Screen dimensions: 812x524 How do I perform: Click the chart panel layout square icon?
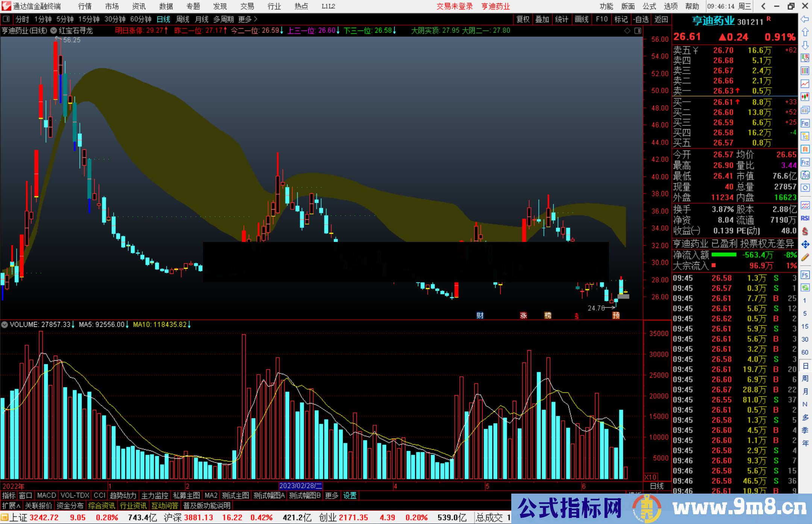(x=638, y=31)
